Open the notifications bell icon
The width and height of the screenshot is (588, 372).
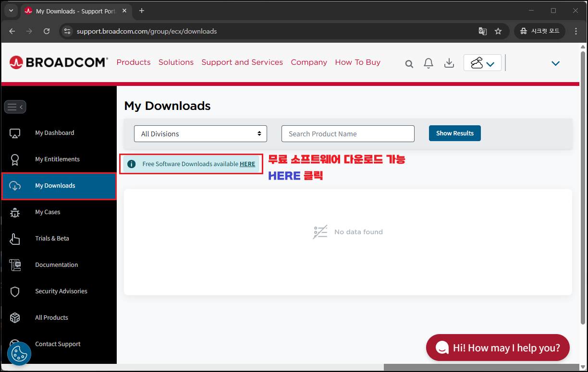click(429, 63)
